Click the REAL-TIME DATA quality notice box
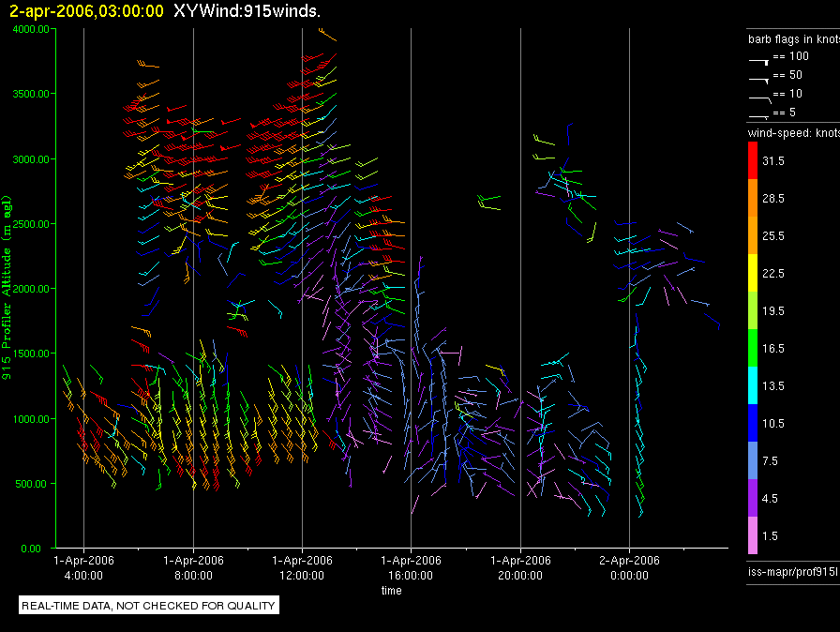This screenshot has width=840, height=632. click(149, 606)
